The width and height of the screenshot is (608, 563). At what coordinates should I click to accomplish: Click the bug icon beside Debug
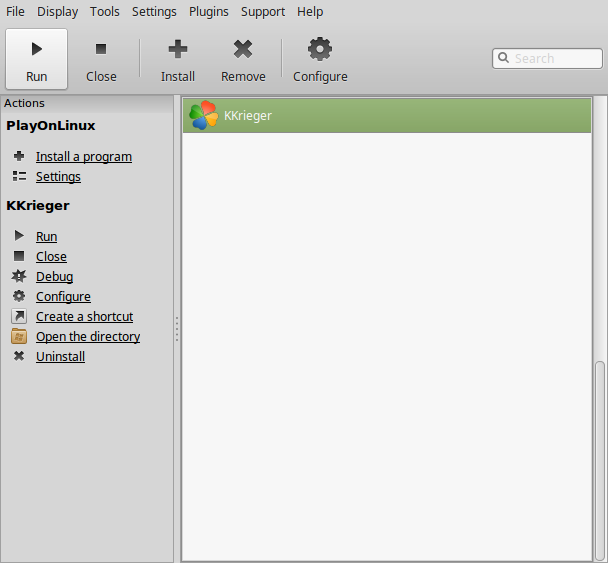coord(19,276)
